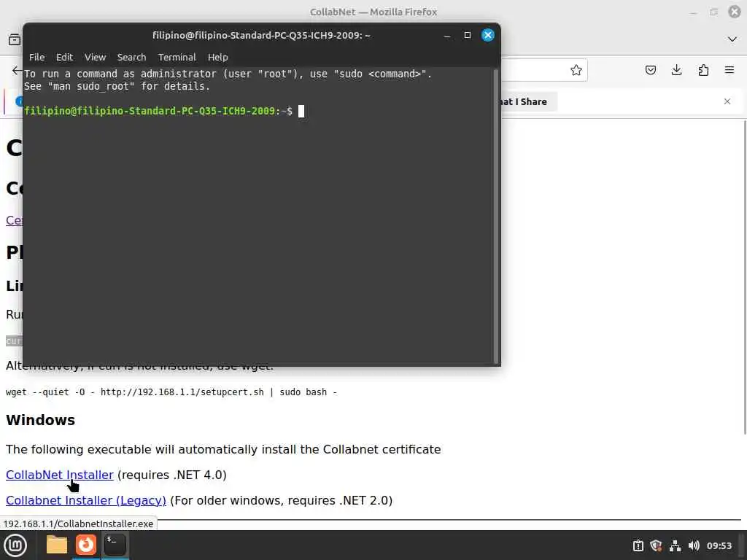Open the terminal Edit menu
This screenshot has height=560, width=747.
(x=64, y=57)
